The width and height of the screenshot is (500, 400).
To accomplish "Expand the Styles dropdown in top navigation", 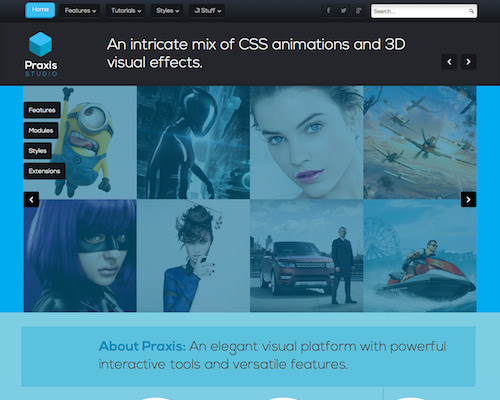I will pos(167,11).
